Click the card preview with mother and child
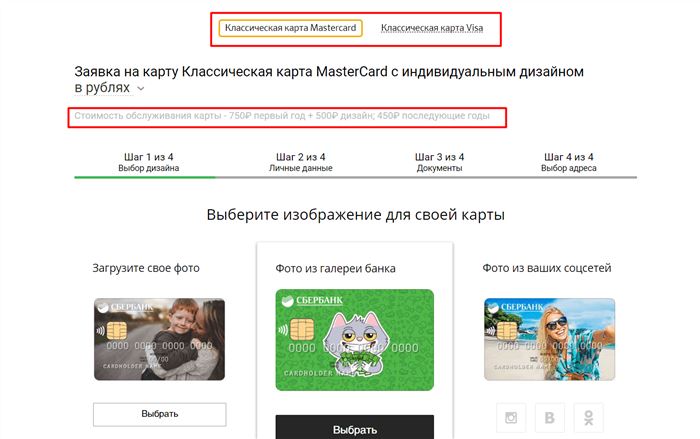 click(159, 339)
